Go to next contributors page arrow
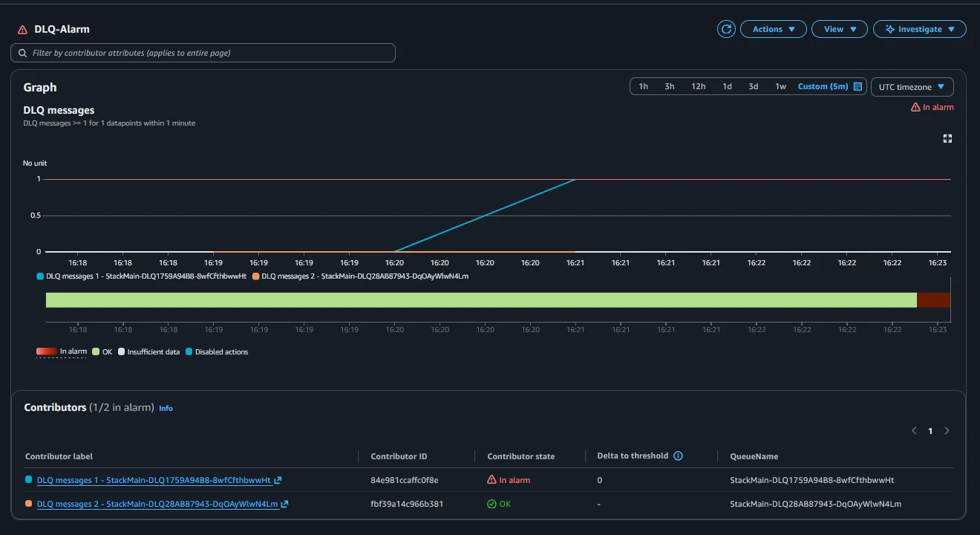Image resolution: width=980 pixels, height=535 pixels. 947,431
